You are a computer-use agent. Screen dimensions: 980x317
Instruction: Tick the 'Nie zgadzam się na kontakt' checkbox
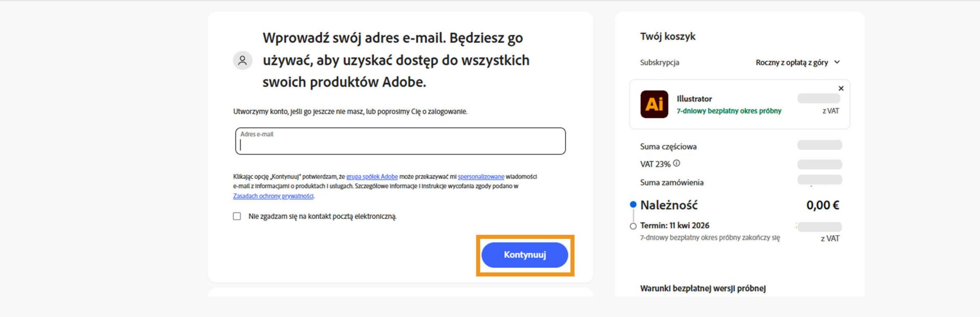(236, 216)
